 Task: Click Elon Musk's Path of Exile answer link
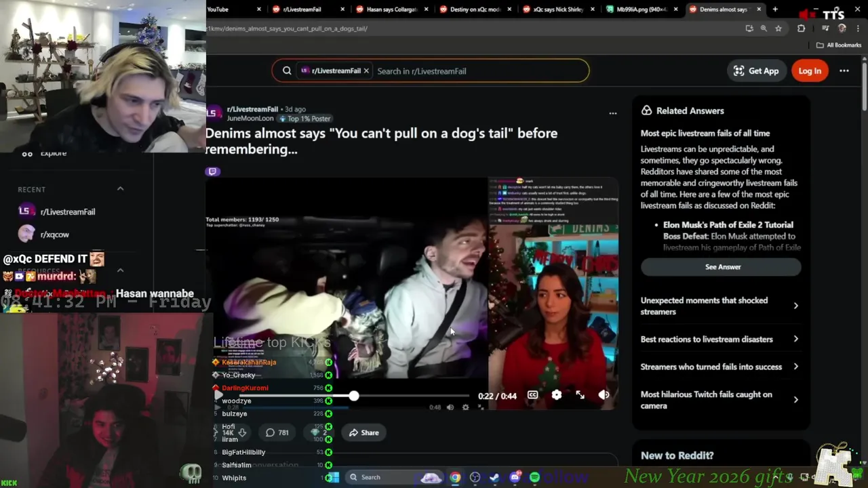pyautogui.click(x=728, y=230)
